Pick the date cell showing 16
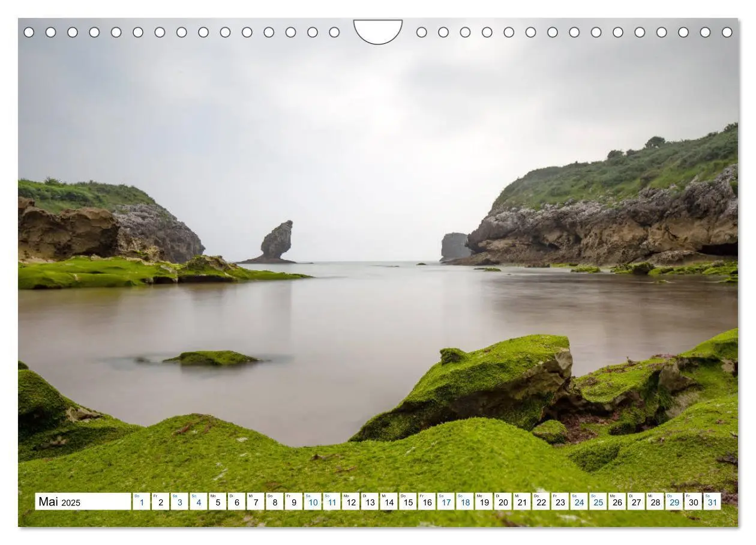Viewport: 756px width, 545px height. point(427,502)
